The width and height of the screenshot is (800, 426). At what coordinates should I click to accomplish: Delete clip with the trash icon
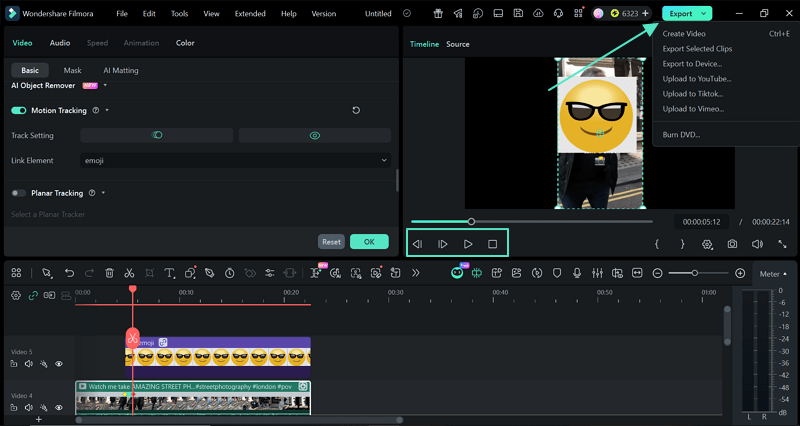(109, 273)
